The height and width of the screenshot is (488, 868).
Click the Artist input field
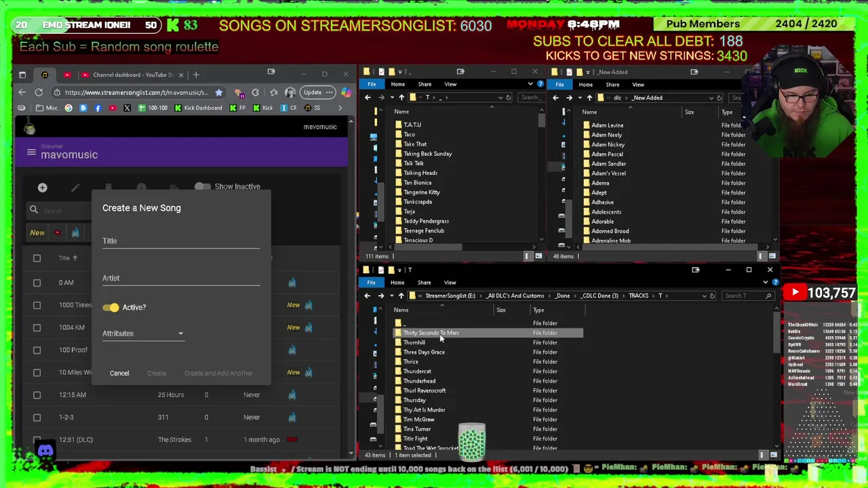click(181, 278)
